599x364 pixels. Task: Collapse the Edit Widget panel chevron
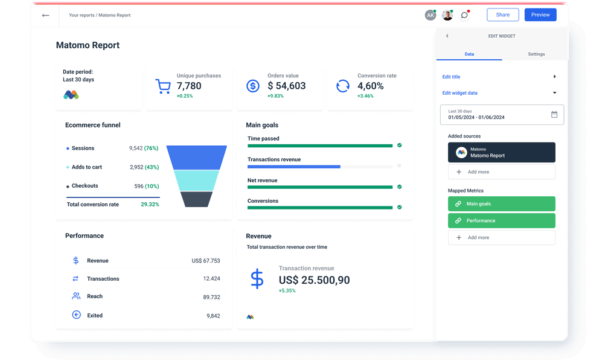pyautogui.click(x=447, y=36)
